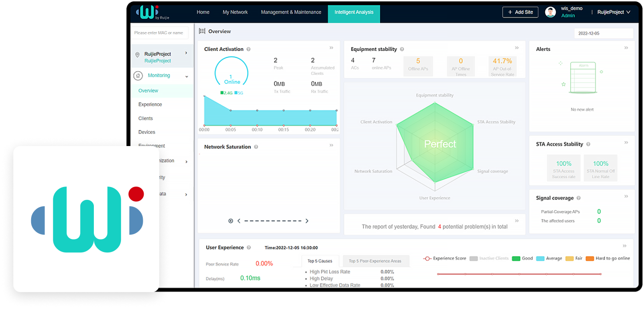Click the next arrow in Network Saturation
Screen dimensions: 644x309
point(307,221)
